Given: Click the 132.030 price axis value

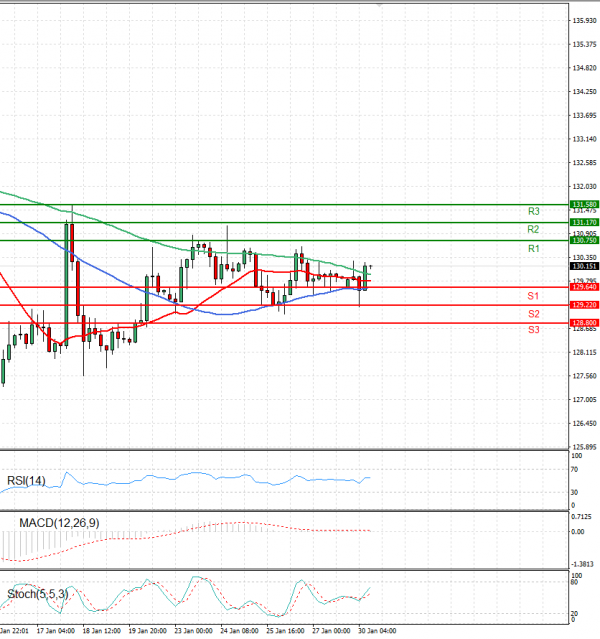Looking at the screenshot, I should coord(585,186).
